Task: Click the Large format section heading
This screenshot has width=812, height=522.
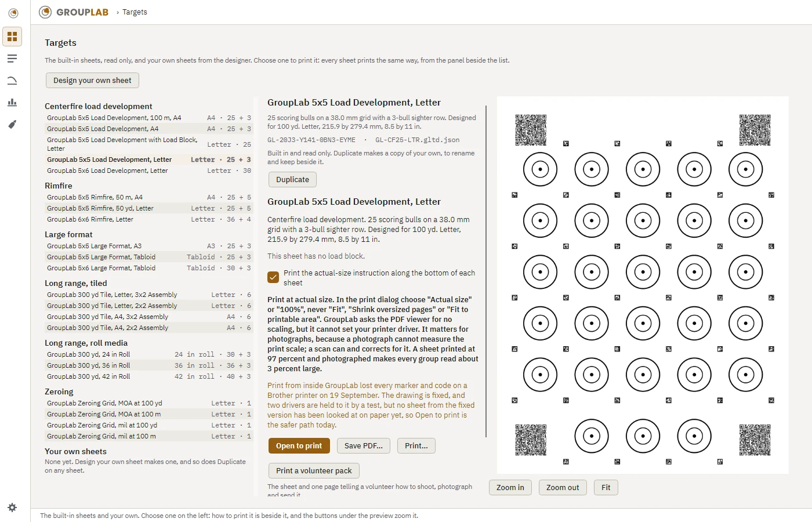Action: pos(68,234)
